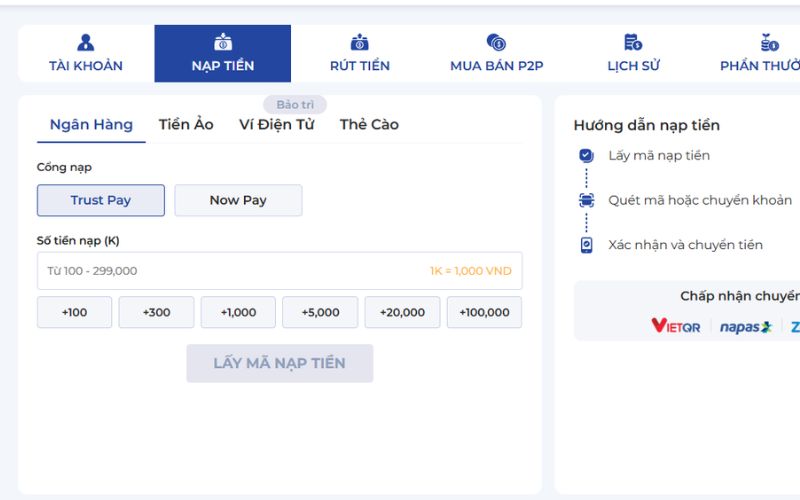Click the VietQR logo

[x=676, y=326]
